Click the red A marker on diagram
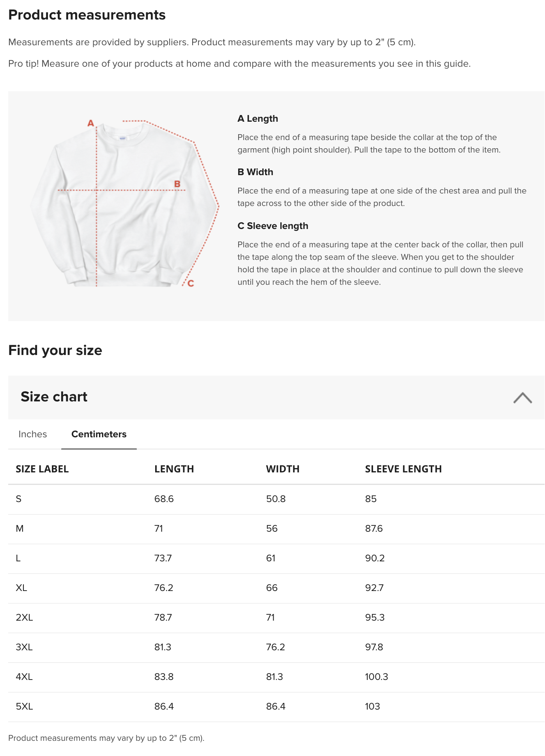 [91, 123]
